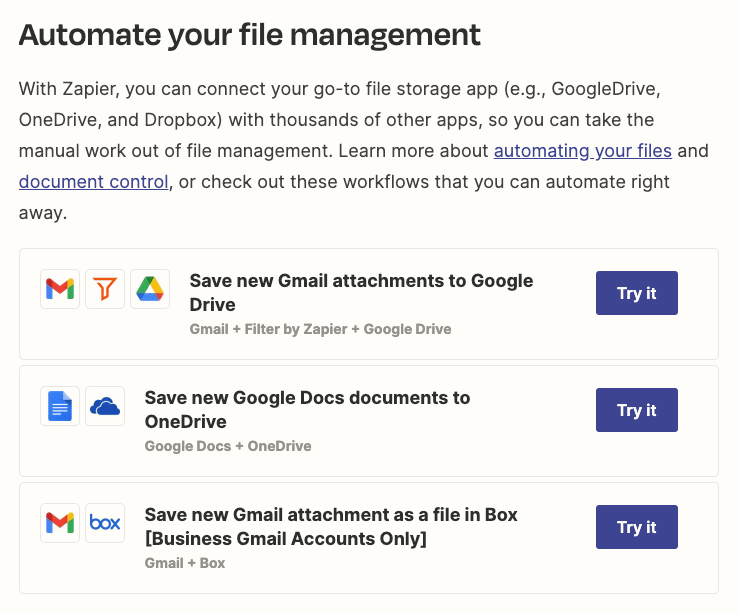Click the Box logo icon
Screen dimensions: 739x613
(105, 523)
